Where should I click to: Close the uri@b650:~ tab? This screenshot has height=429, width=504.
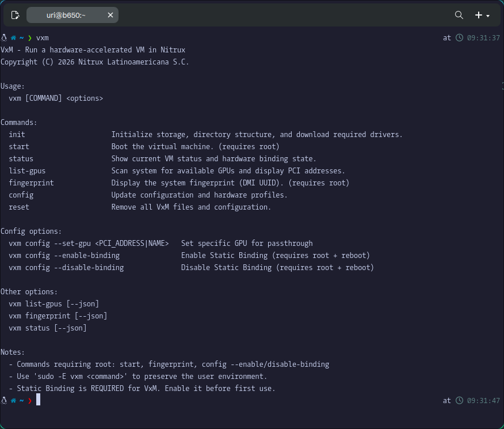(110, 15)
